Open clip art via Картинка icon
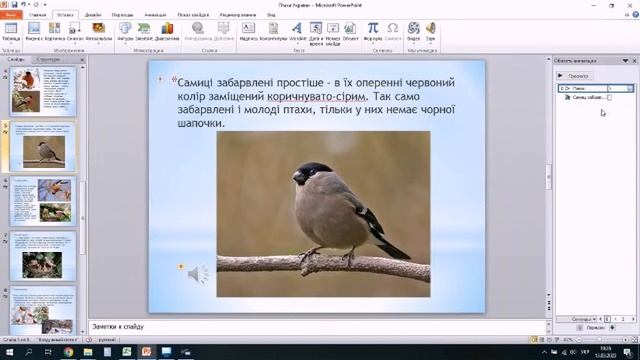Image resolution: width=640 pixels, height=360 pixels. coord(54,29)
